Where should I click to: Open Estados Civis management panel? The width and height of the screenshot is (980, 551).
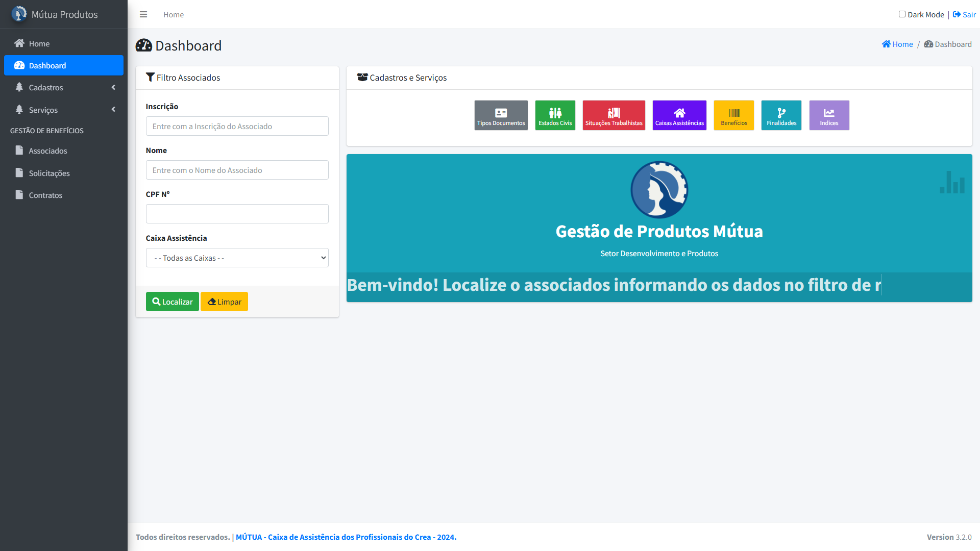[555, 115]
